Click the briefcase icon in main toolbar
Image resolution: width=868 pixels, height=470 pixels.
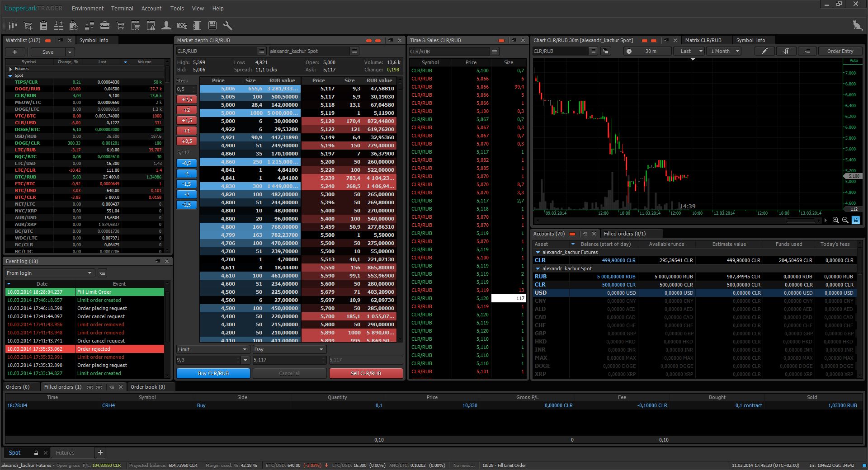click(105, 26)
